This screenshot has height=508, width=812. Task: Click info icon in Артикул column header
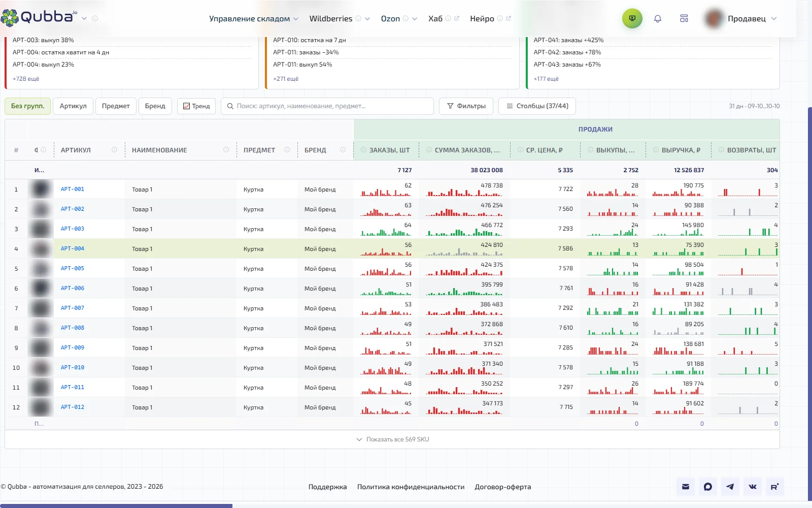[x=114, y=150]
